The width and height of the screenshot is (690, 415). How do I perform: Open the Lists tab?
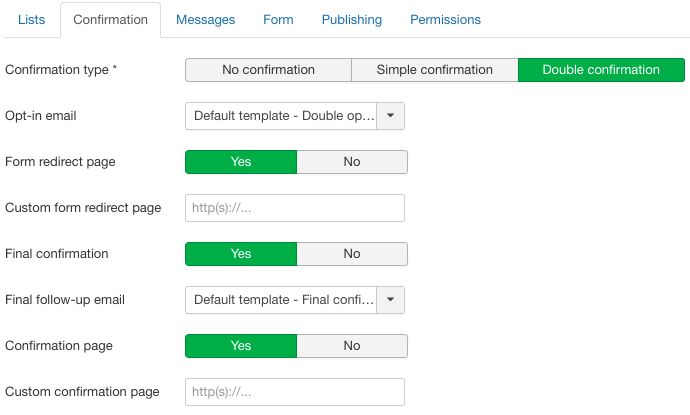tap(31, 19)
